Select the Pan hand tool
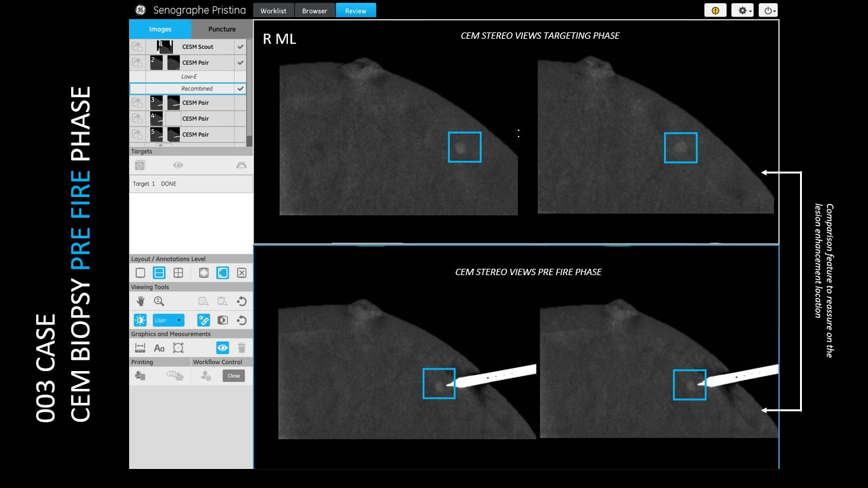Image resolution: width=868 pixels, height=488 pixels. [x=140, y=301]
